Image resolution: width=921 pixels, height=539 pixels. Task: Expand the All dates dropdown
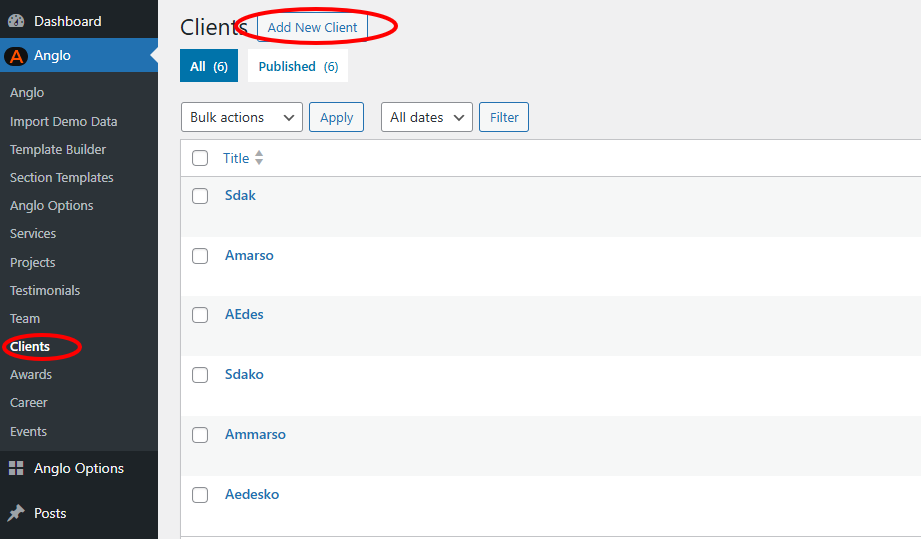point(427,117)
